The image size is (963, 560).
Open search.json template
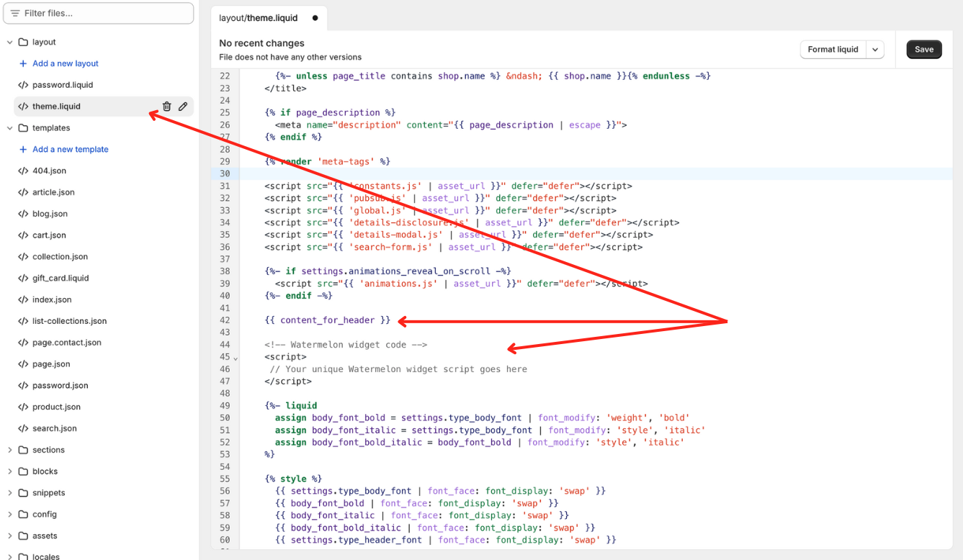point(55,428)
